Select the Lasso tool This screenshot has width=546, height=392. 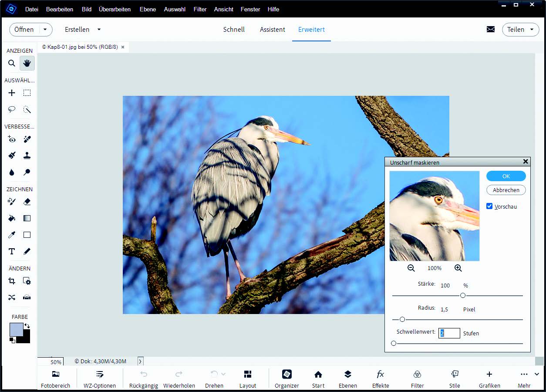[x=11, y=110]
